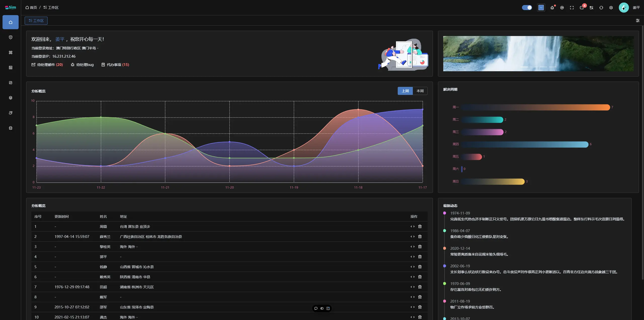View code for row 周霞
The image size is (644, 320).
tap(413, 226)
